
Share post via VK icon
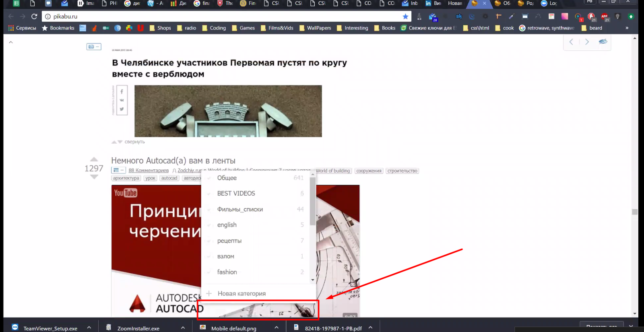point(122,100)
